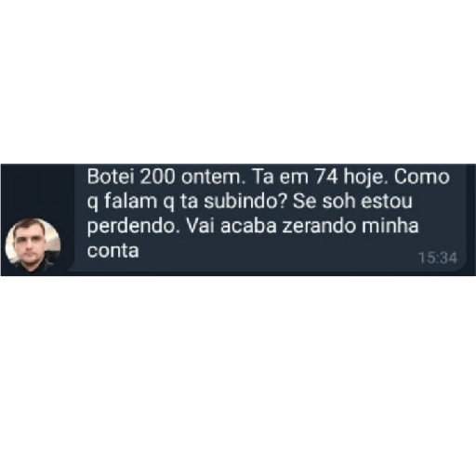
Task: Click the word "acaba" in the message
Action: click(x=248, y=226)
